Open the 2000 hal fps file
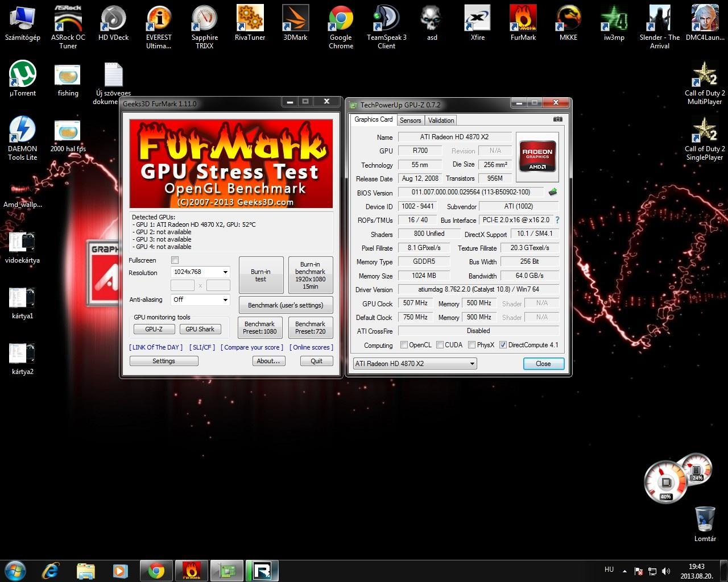The height and width of the screenshot is (582, 728). point(68,136)
